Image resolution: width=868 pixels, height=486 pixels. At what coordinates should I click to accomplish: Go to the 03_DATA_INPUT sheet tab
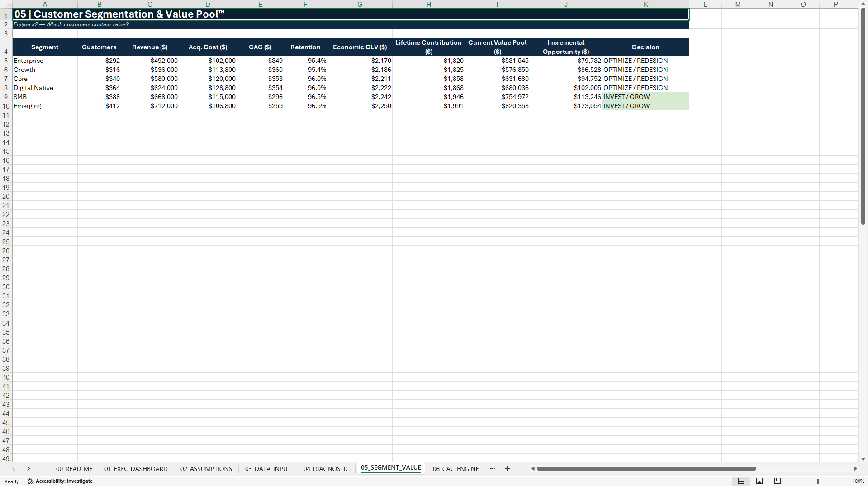click(268, 469)
